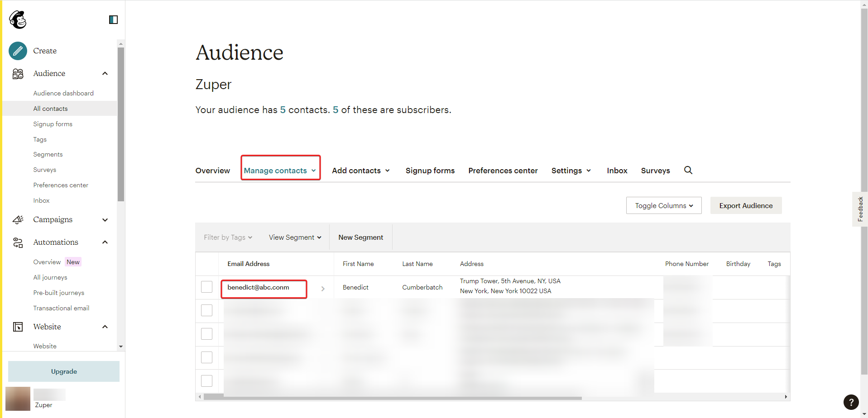This screenshot has width=868, height=418.
Task: Open Campaigns via the megaphone icon
Action: tap(18, 220)
